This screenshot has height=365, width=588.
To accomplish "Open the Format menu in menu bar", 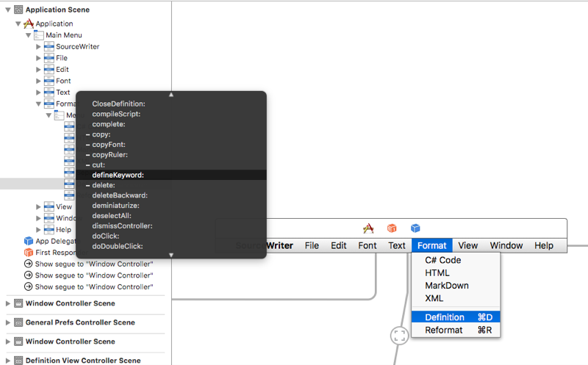I will tap(431, 245).
